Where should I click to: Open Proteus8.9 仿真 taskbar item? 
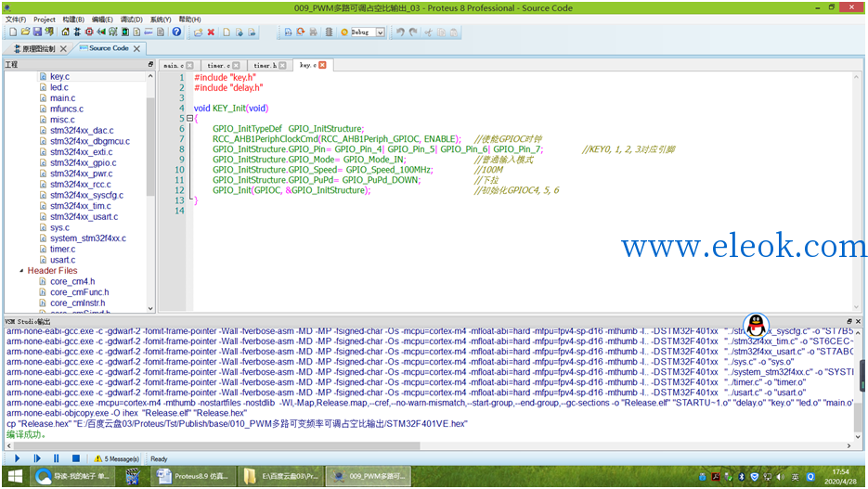193,476
